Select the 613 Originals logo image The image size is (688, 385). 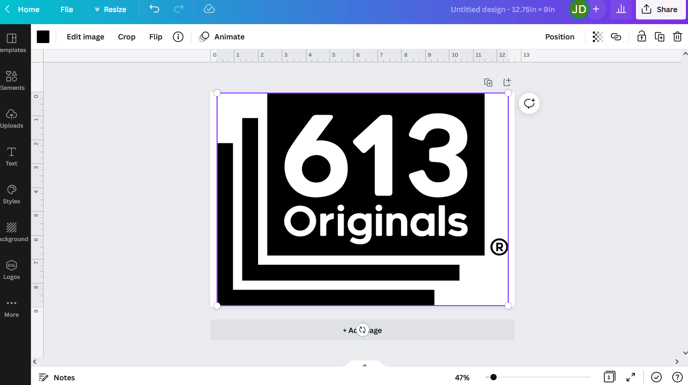coord(362,199)
